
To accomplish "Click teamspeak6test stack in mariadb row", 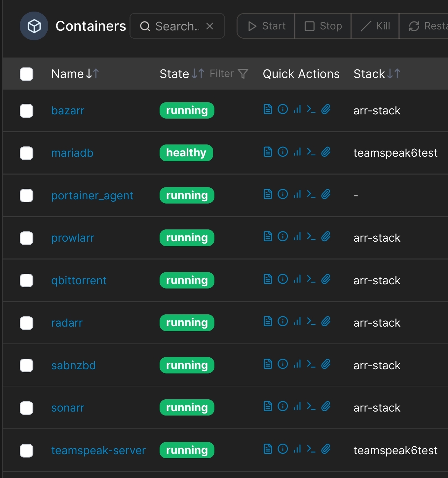I will tap(395, 153).
